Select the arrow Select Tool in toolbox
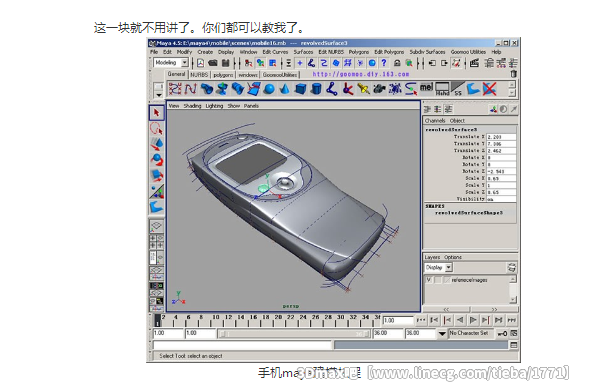 (157, 113)
